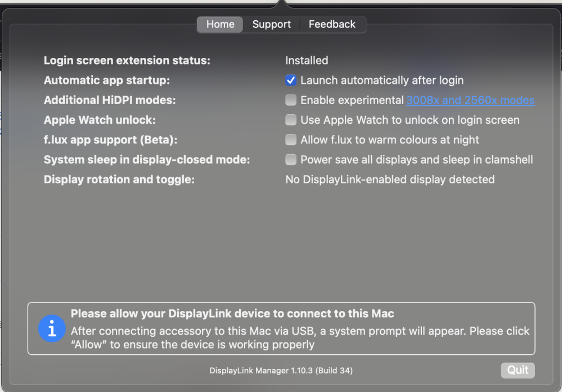This screenshot has width=562, height=392.
Task: Disable automatic app launch after login
Action: (291, 80)
